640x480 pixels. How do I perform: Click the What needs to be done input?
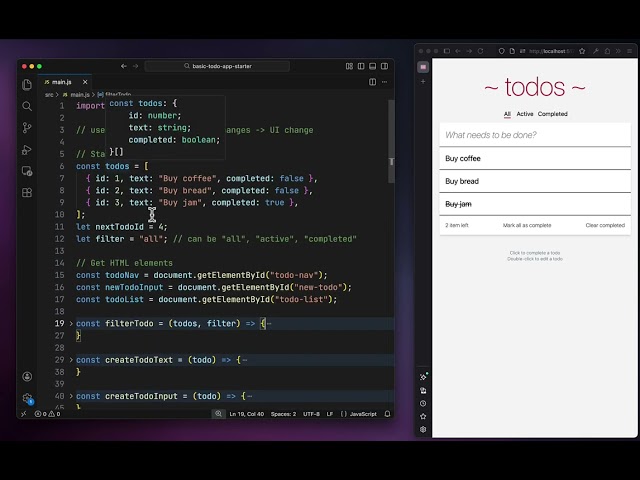point(535,135)
